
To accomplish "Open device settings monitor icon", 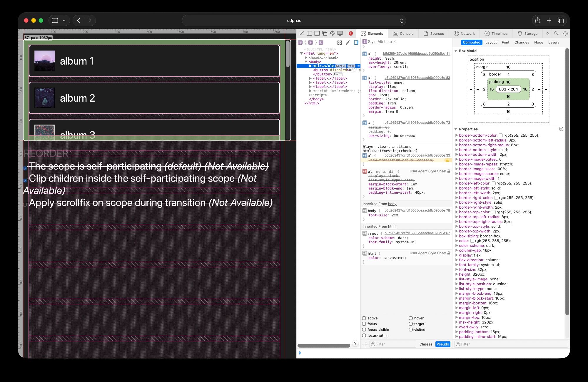I will click(x=340, y=33).
